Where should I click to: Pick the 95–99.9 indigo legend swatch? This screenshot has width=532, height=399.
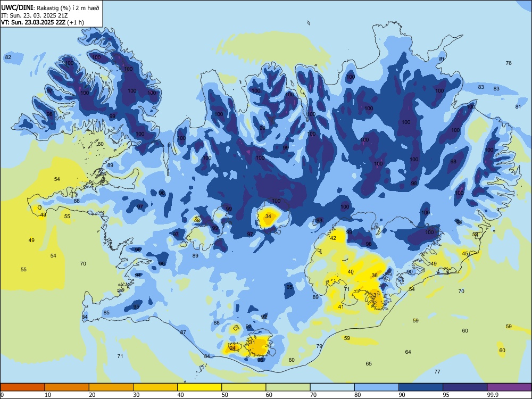point(465,387)
